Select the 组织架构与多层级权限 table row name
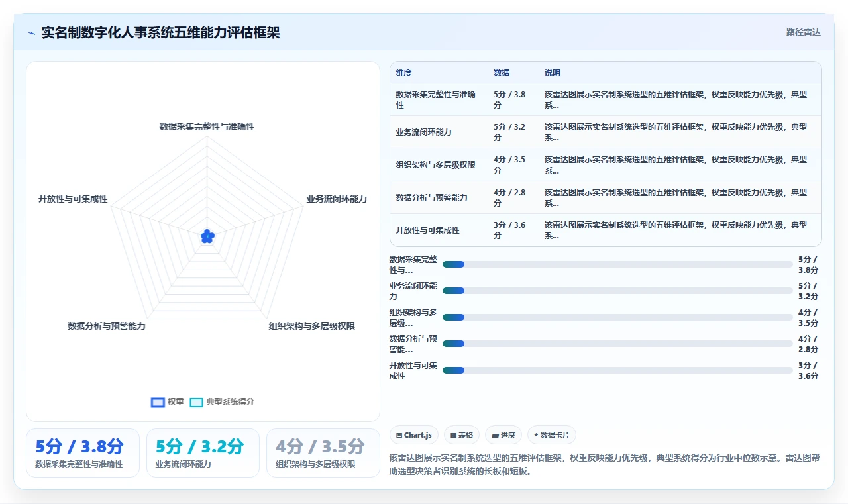The height and width of the screenshot is (504, 848). 435,165
